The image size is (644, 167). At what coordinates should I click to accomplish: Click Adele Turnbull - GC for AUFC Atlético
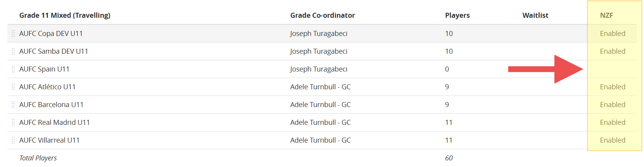(x=321, y=87)
